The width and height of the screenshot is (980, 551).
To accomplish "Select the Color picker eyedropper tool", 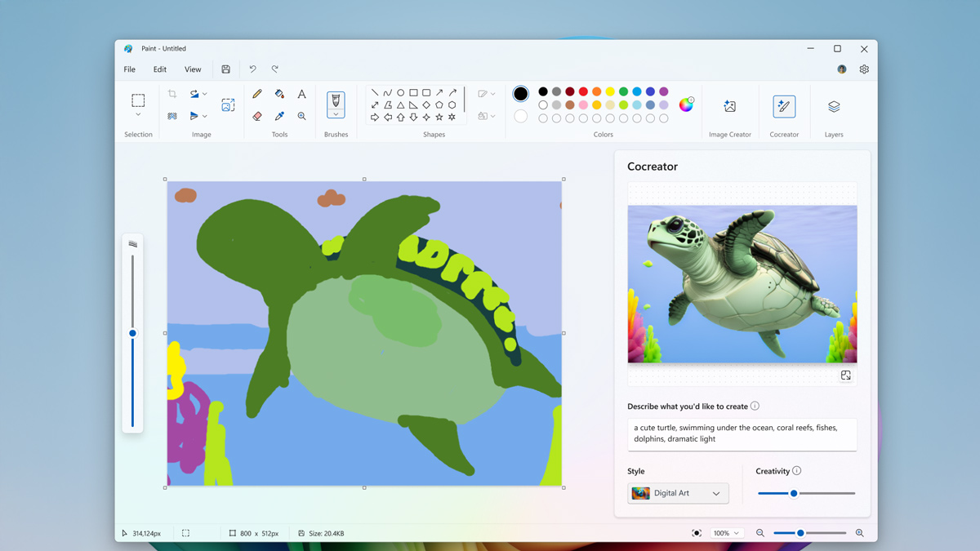I will point(279,116).
